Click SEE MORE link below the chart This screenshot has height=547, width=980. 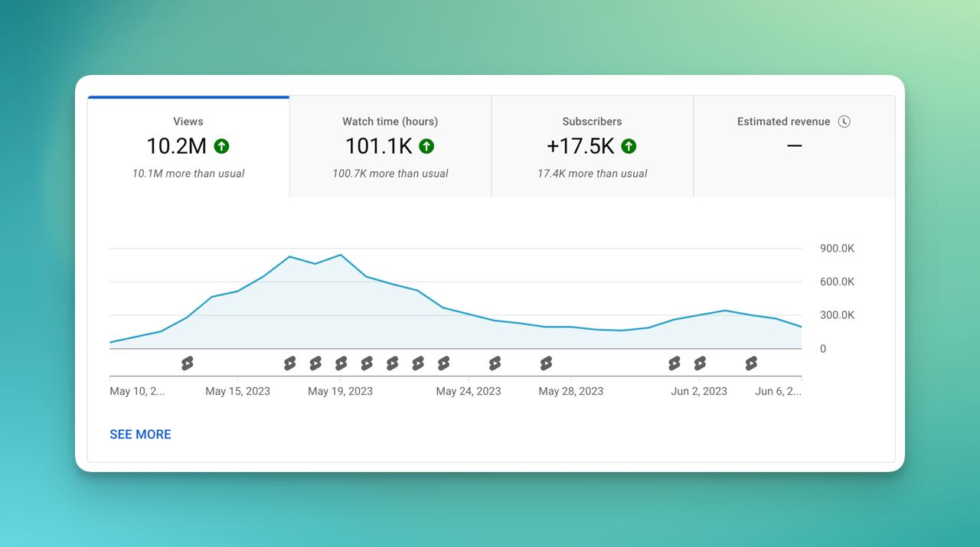140,435
